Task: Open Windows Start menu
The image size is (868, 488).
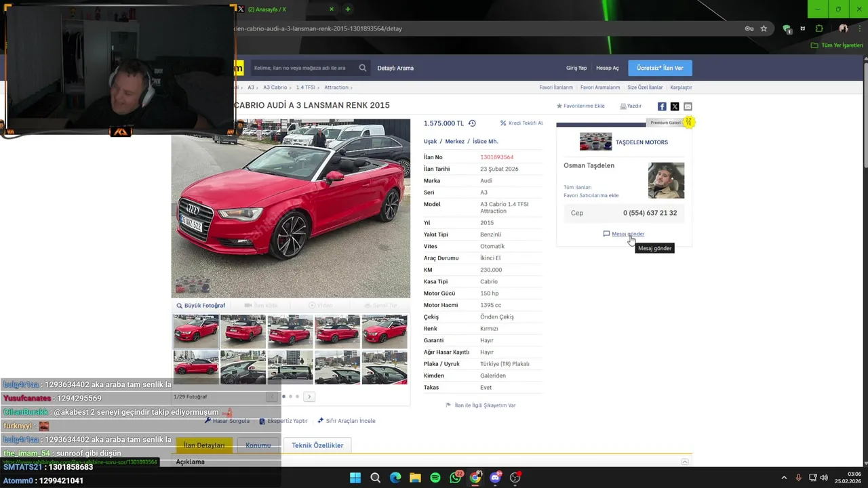Action: point(355,478)
